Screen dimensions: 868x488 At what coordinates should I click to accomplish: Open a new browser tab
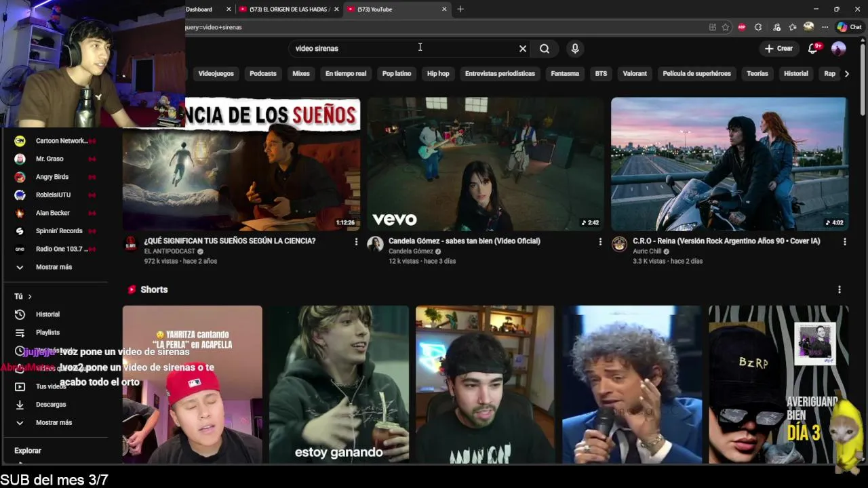click(460, 9)
